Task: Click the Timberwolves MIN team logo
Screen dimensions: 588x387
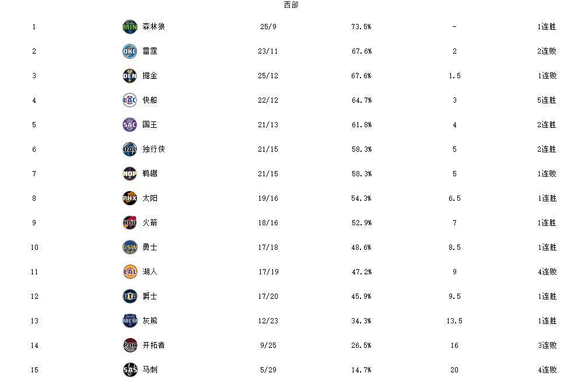Action: (129, 27)
